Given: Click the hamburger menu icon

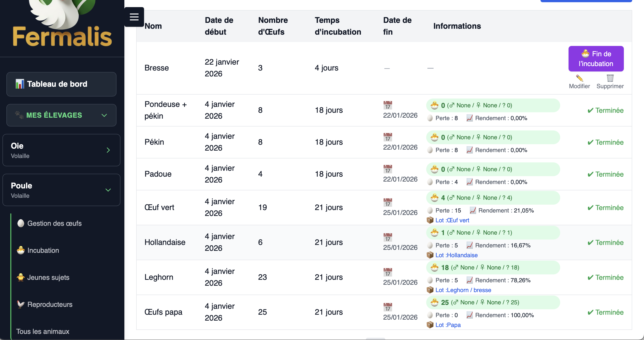Looking at the screenshot, I should (x=134, y=17).
